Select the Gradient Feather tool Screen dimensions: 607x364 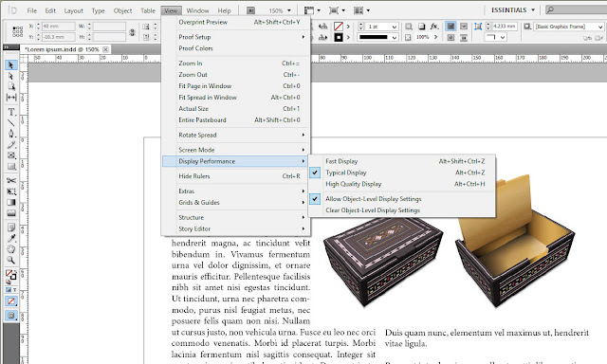tap(10, 212)
